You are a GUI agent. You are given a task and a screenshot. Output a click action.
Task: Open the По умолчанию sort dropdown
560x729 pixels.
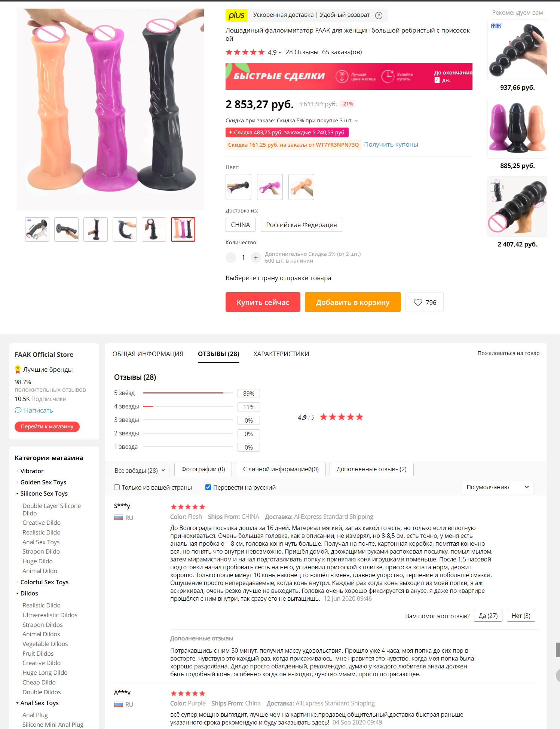click(497, 487)
